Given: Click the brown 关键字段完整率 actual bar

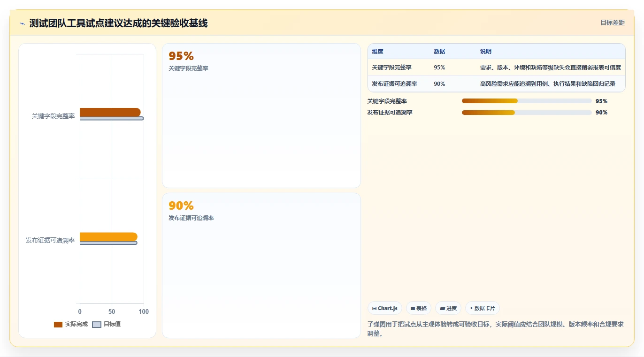Looking at the screenshot, I should 110,112.
